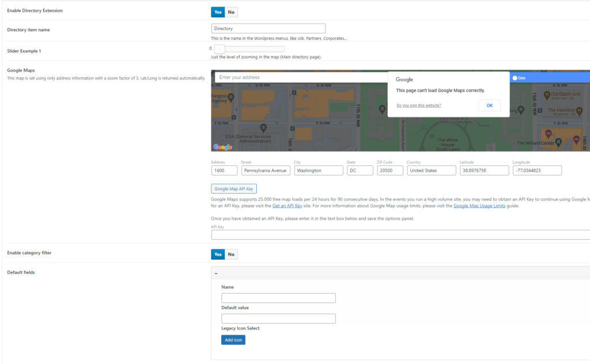The image size is (590, 364).
Task: Click the GSA building map marker
Action: [x=263, y=127]
